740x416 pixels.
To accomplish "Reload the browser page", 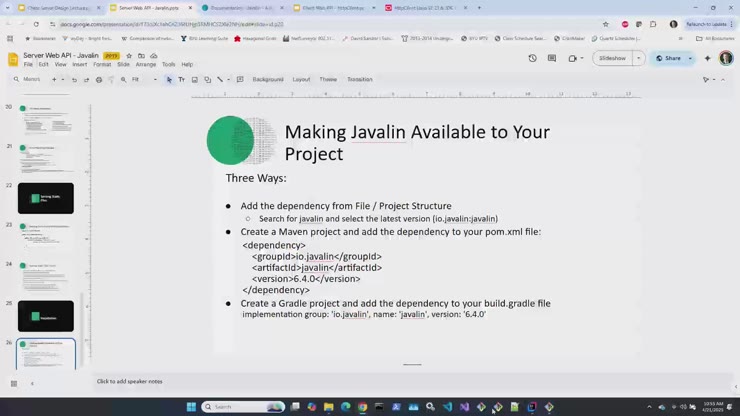I will click(36, 24).
